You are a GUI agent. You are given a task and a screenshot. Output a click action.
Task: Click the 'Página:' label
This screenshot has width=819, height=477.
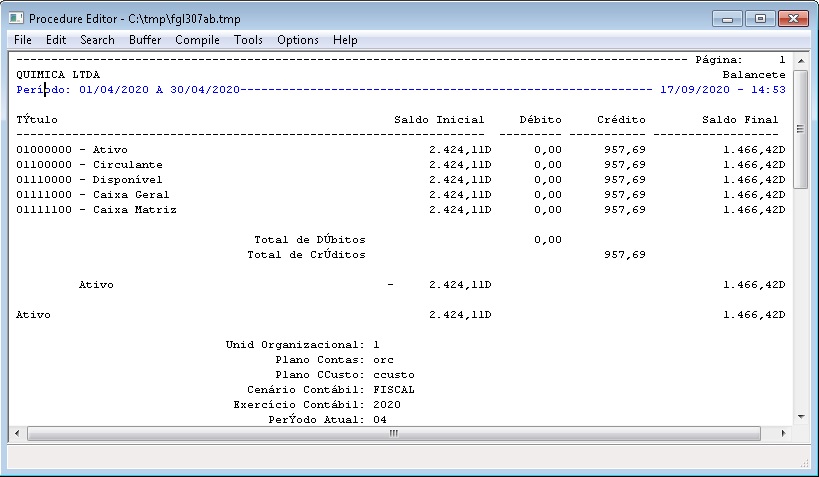click(719, 60)
